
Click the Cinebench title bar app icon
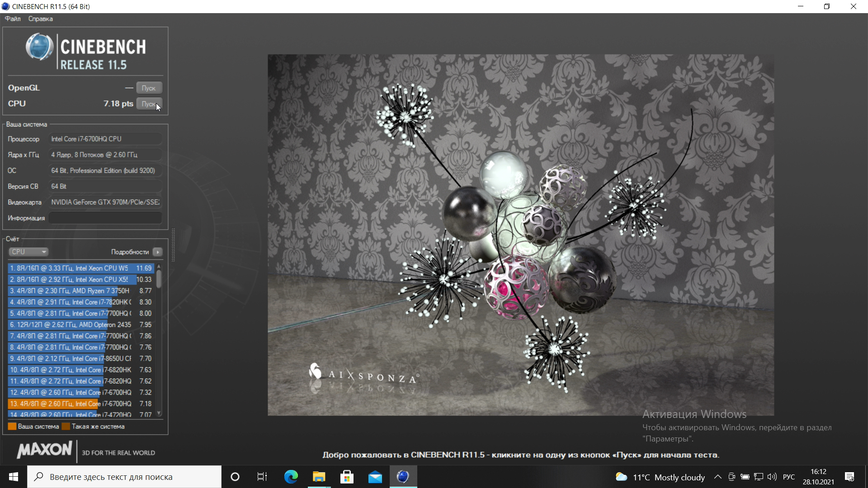coord(5,6)
